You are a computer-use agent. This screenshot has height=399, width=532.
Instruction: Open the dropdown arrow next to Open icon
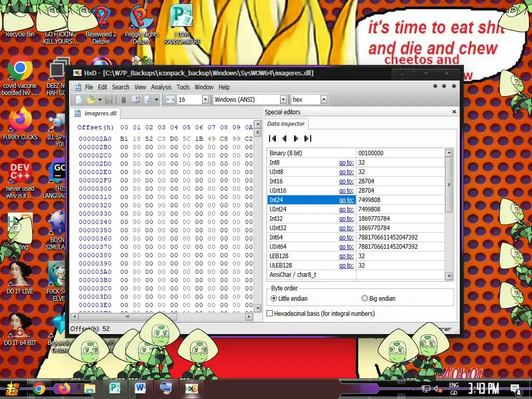100,100
